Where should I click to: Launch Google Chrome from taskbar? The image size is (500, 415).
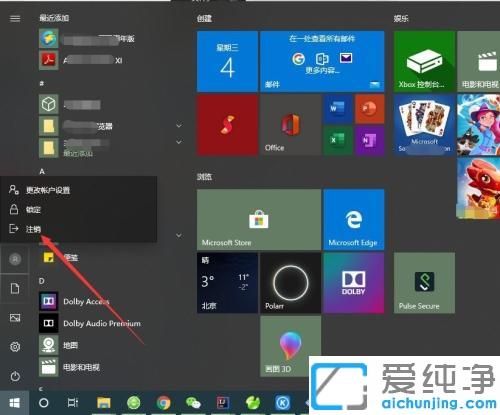tap(163, 403)
